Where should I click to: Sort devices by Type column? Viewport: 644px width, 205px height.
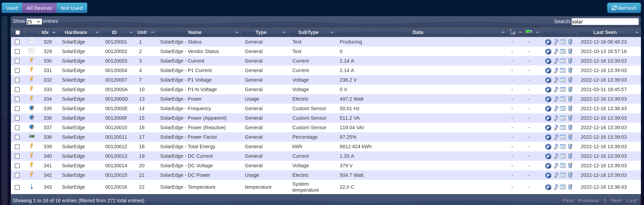click(x=265, y=32)
